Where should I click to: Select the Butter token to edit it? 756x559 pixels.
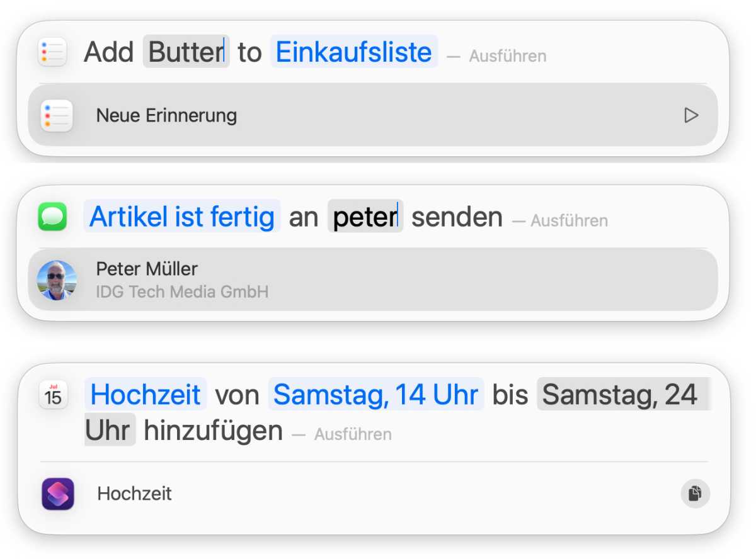185,52
